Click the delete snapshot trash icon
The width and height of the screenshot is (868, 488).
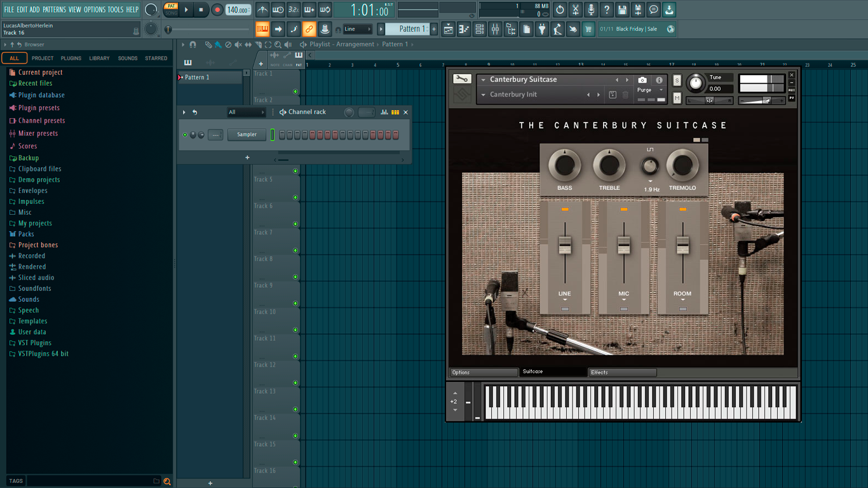(625, 95)
